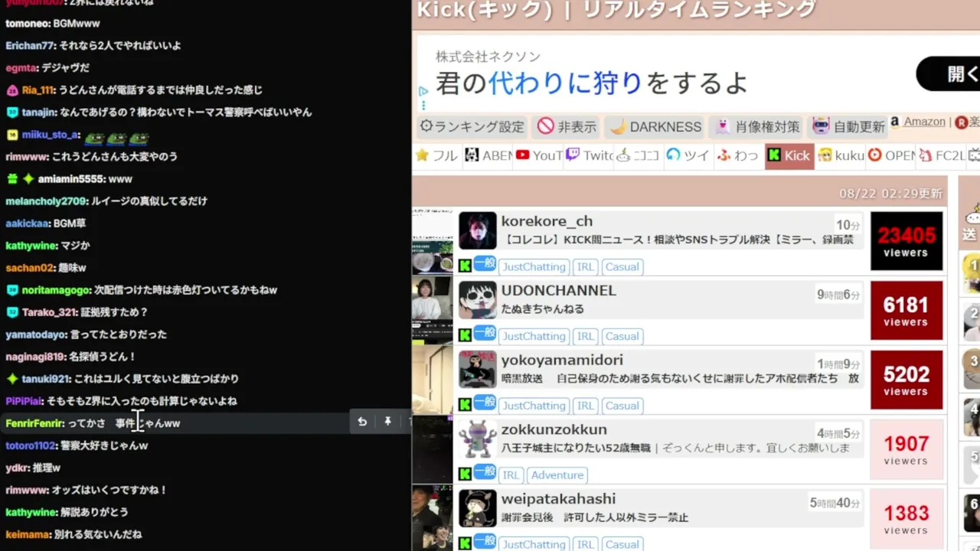Switch to the フル tab
Image resolution: width=980 pixels, height=551 pixels.
click(436, 155)
